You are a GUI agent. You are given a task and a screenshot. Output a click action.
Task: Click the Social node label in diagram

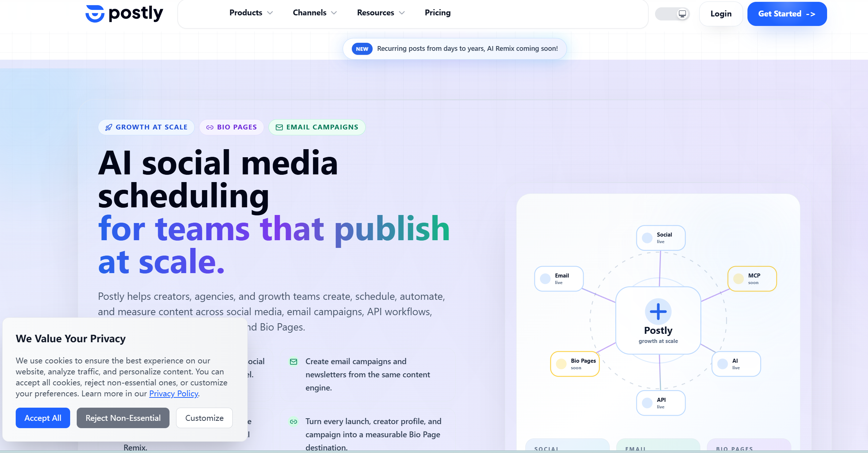point(664,235)
